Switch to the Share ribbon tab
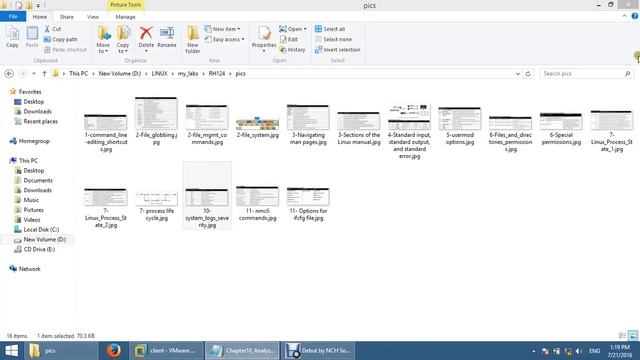Image resolution: width=640 pixels, height=360 pixels. (67, 17)
